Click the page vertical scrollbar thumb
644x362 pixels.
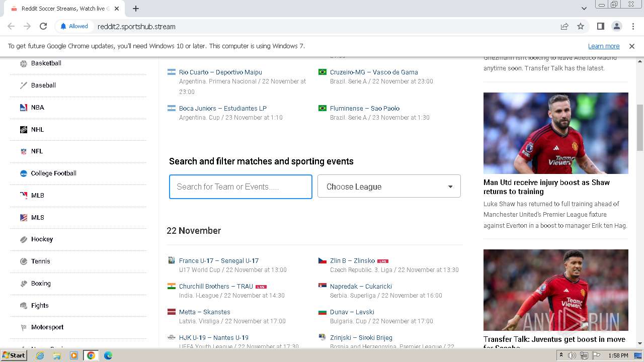(639, 127)
